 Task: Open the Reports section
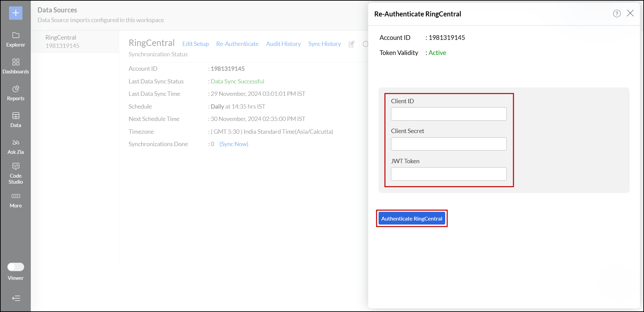(x=15, y=93)
